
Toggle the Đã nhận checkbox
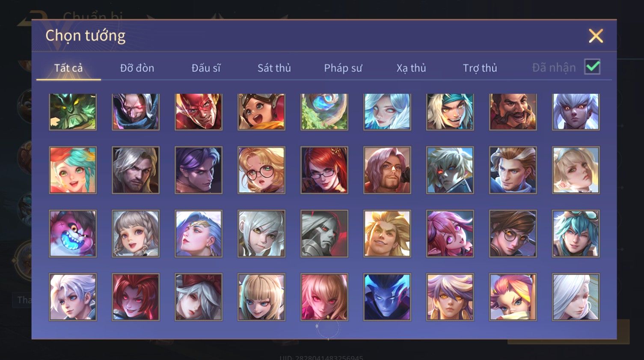pos(592,67)
